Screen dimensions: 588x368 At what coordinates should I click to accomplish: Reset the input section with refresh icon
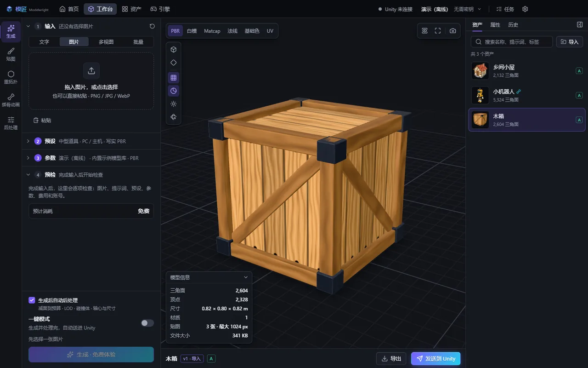[x=153, y=26]
